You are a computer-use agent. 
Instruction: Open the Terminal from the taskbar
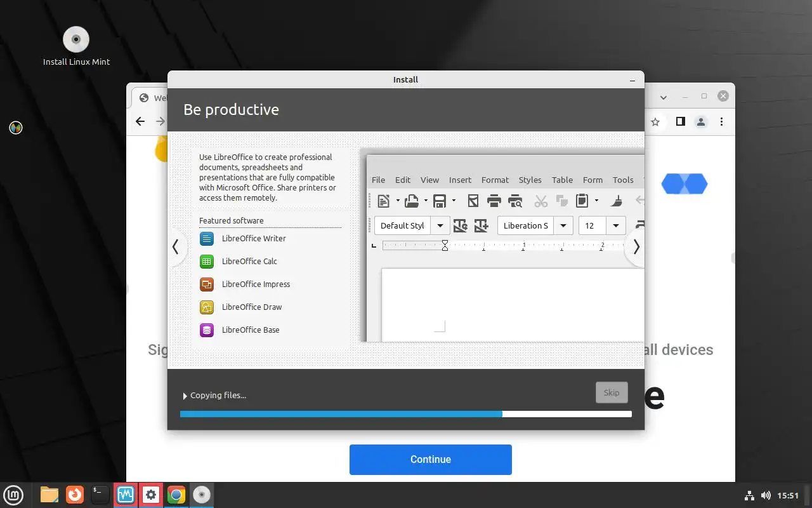coord(100,495)
